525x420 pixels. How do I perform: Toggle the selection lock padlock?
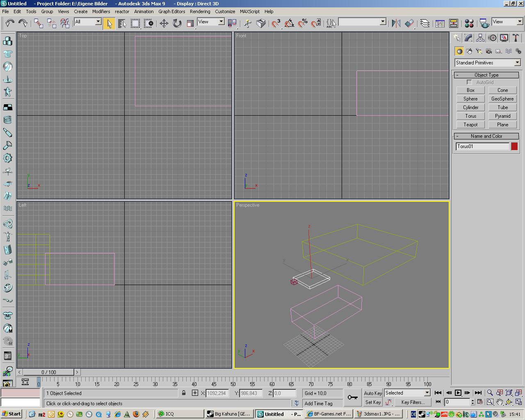pos(184,393)
